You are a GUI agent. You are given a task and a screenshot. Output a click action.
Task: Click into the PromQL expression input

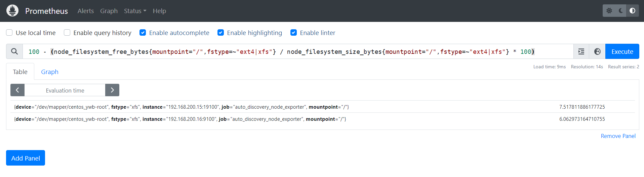click(x=298, y=51)
